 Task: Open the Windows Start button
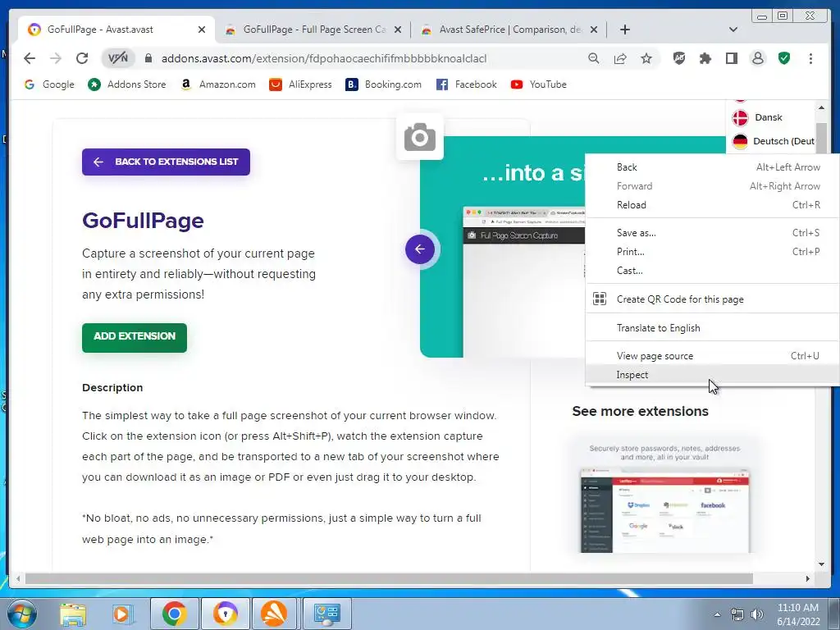click(x=22, y=614)
